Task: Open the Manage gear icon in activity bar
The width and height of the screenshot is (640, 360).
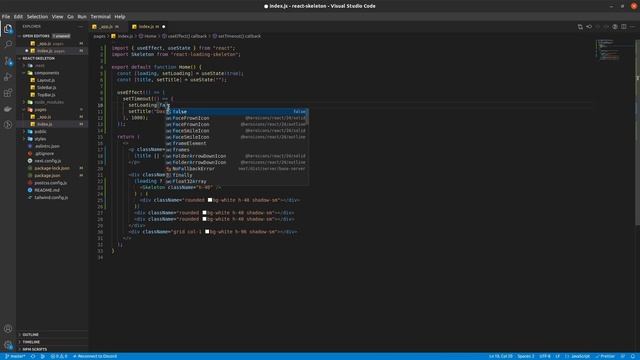Action: pyautogui.click(x=8, y=345)
